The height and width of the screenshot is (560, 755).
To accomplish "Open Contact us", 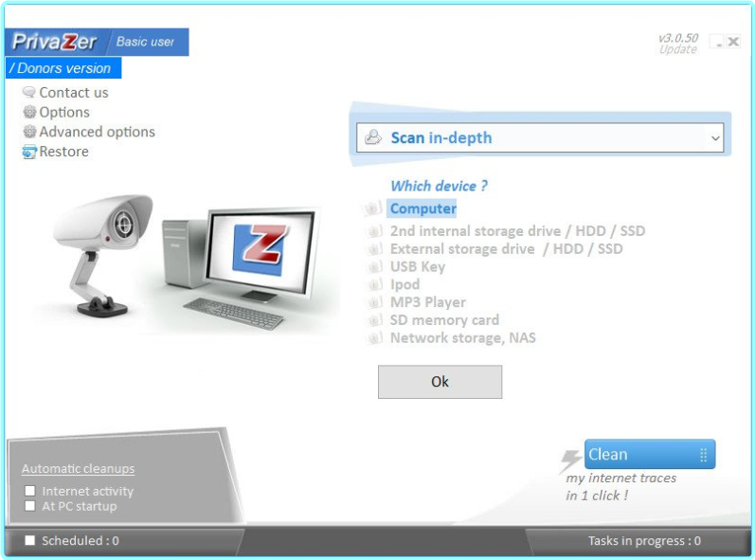I will pos(74,93).
